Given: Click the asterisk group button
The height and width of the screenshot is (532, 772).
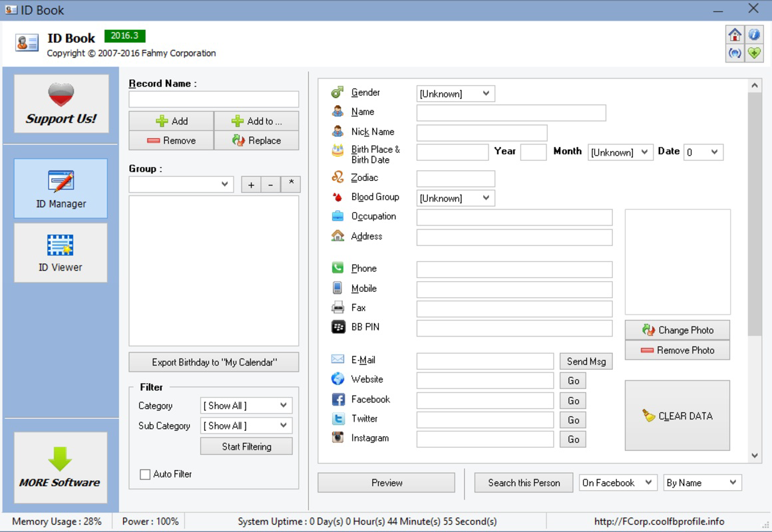Looking at the screenshot, I should point(291,185).
